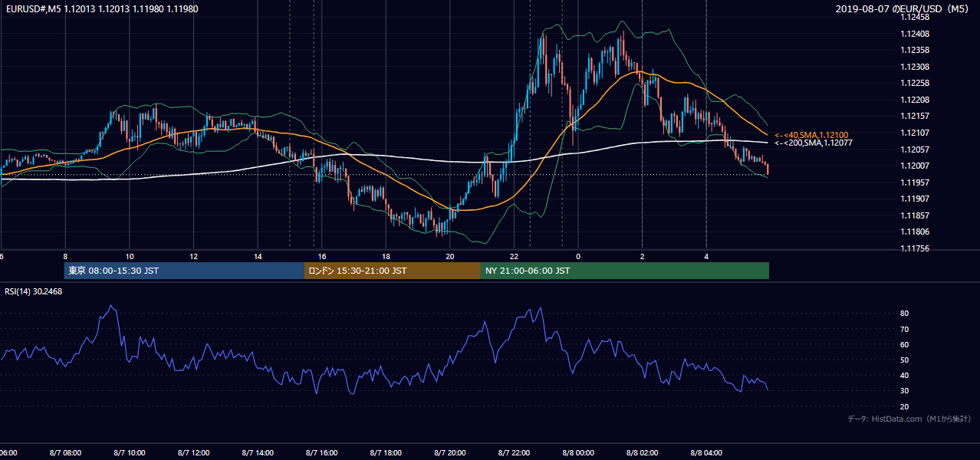Click the 1.12007 price axis label

coord(915,166)
